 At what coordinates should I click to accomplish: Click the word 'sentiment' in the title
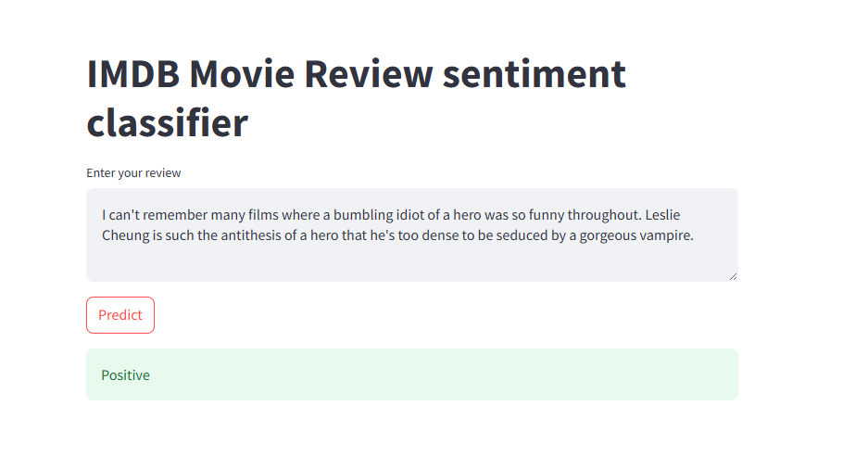point(535,74)
